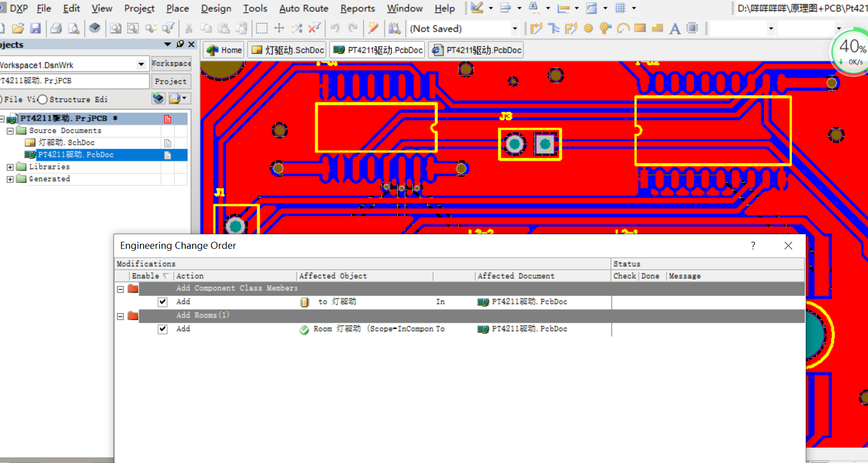This screenshot has height=463, width=868.
Task: Select Interactively Route Connections tool
Action: pos(536,29)
